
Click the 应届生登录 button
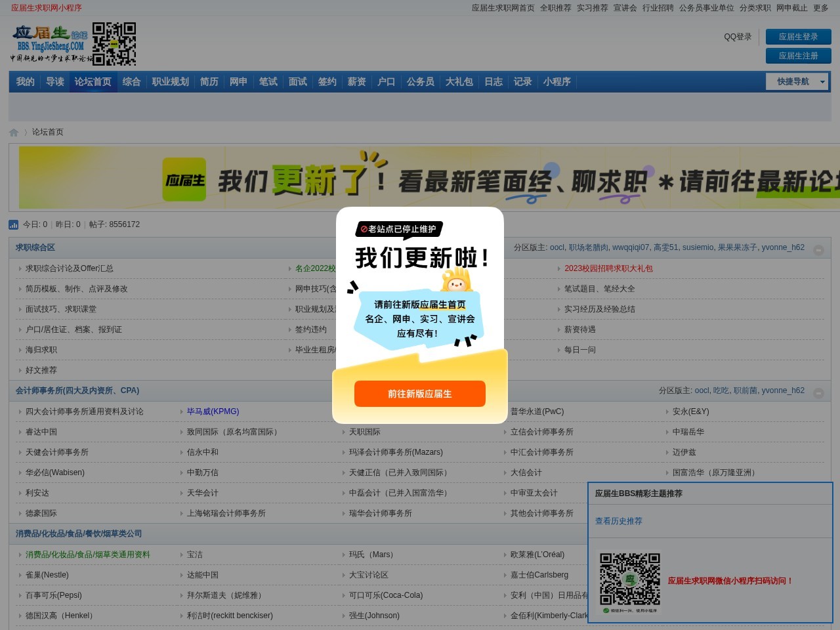pyautogui.click(x=799, y=37)
